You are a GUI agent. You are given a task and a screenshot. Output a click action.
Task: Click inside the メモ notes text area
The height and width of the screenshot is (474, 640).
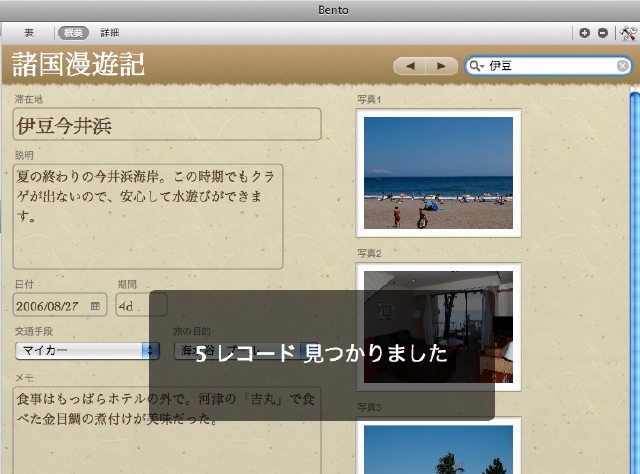tap(167, 431)
